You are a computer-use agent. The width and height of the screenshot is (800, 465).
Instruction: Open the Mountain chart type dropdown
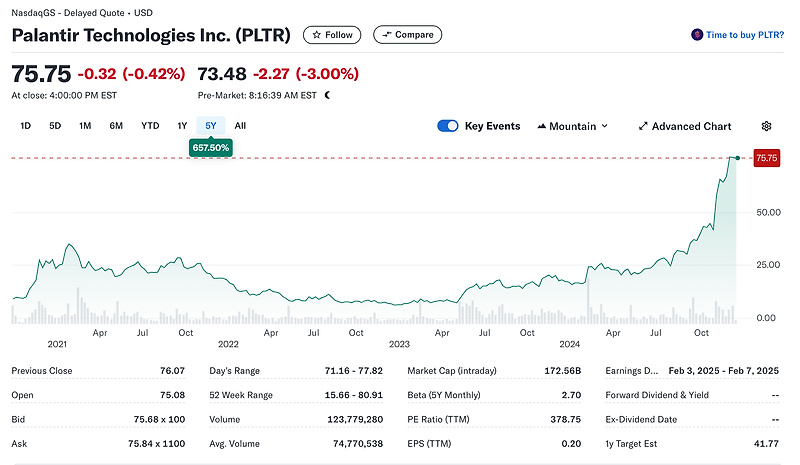coord(572,126)
